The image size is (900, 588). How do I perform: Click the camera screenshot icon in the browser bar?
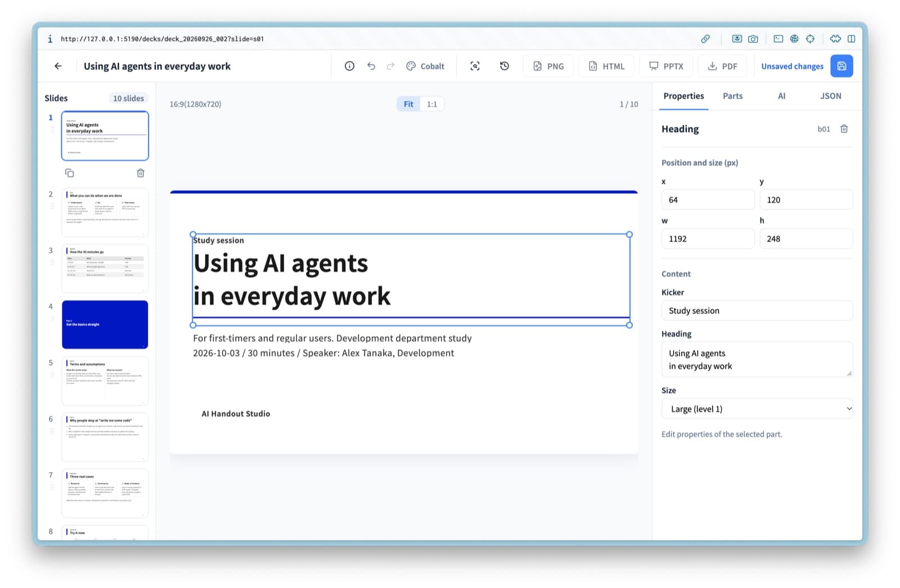[753, 39]
